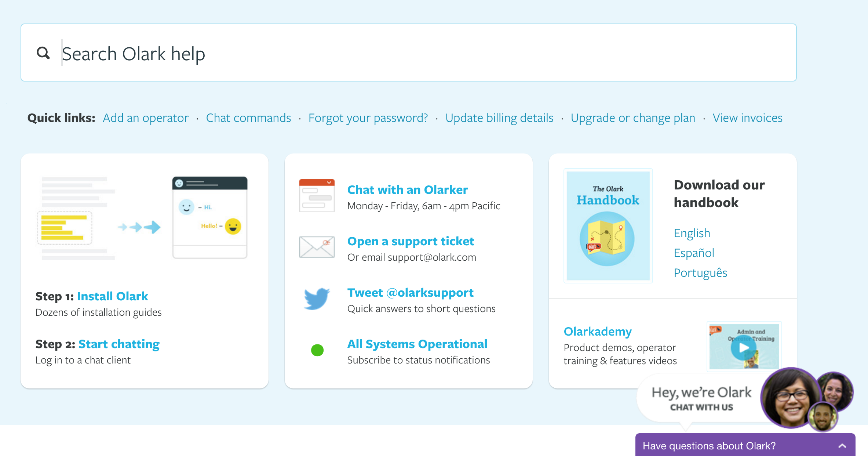This screenshot has width=868, height=456.
Task: Expand the 'Have questions about Olark?' chat bar
Action: [709, 446]
